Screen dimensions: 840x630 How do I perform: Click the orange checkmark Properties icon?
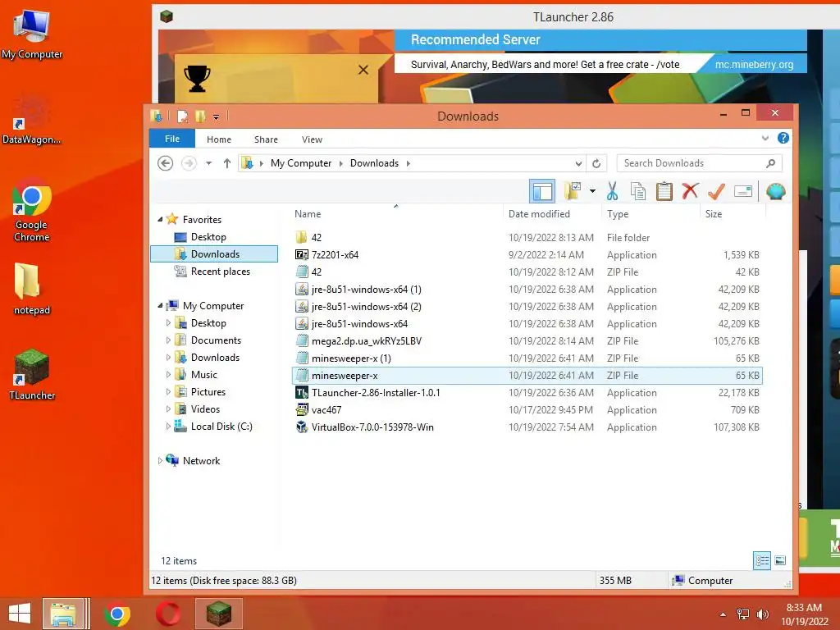716,190
